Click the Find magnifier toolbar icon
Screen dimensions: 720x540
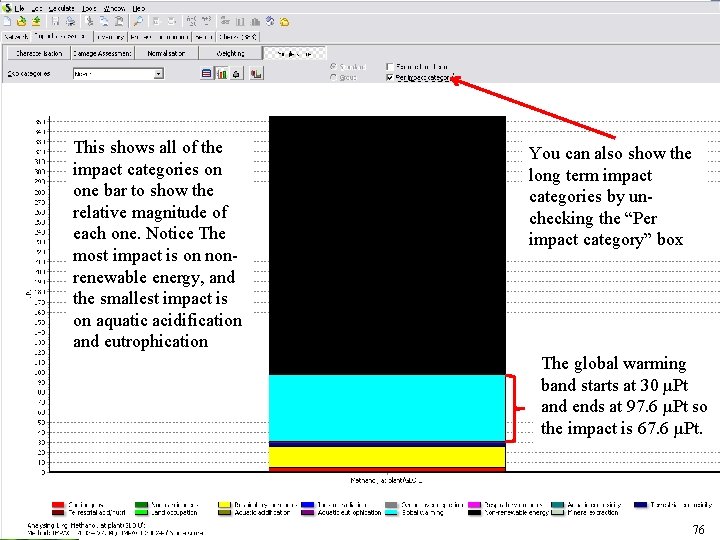point(139,21)
